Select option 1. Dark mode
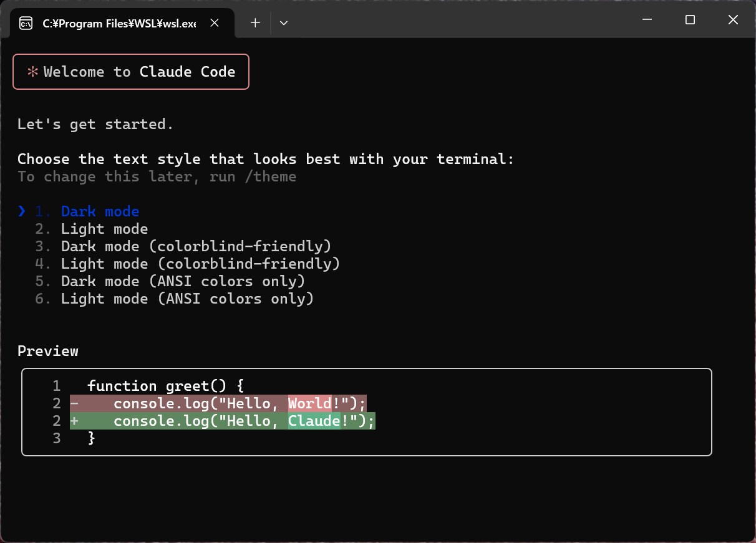Image resolution: width=756 pixels, height=543 pixels. click(x=87, y=211)
